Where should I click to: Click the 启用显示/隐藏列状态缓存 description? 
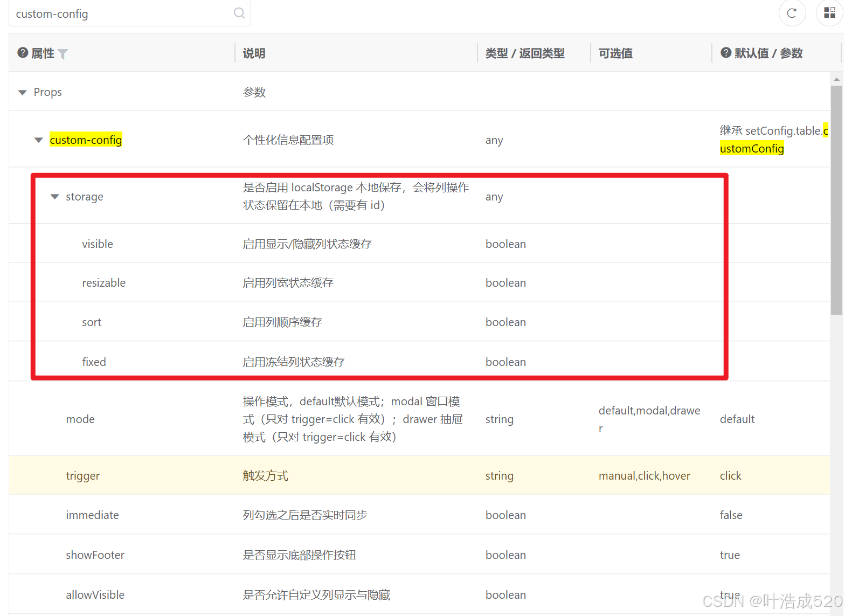pos(307,244)
